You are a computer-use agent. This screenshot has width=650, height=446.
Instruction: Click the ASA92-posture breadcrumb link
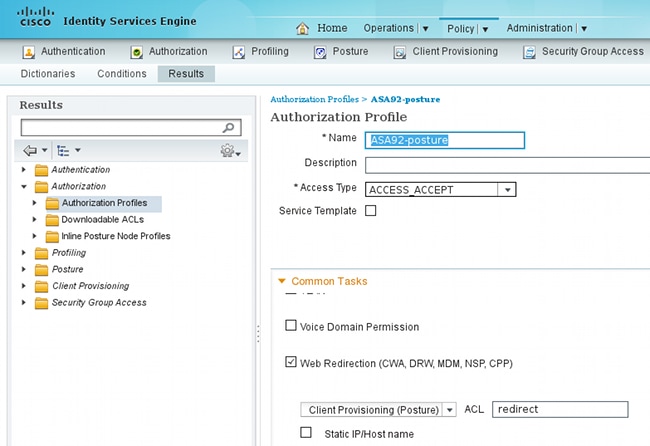[x=405, y=99]
